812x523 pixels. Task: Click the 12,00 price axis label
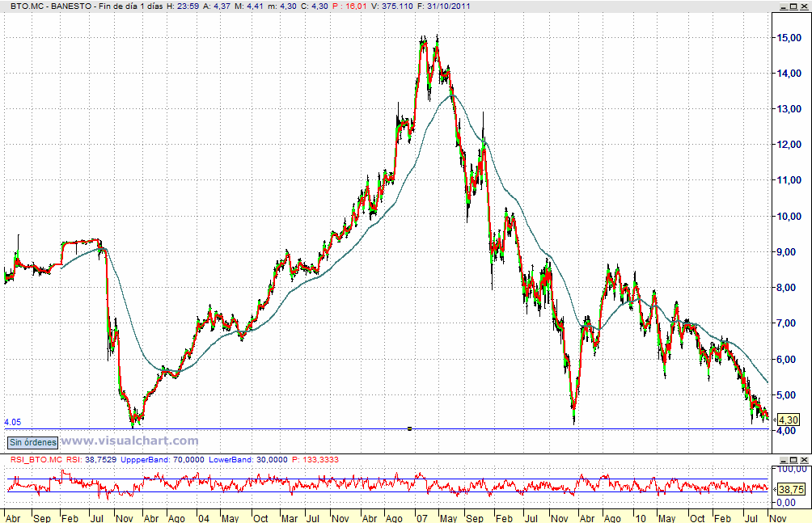point(789,145)
